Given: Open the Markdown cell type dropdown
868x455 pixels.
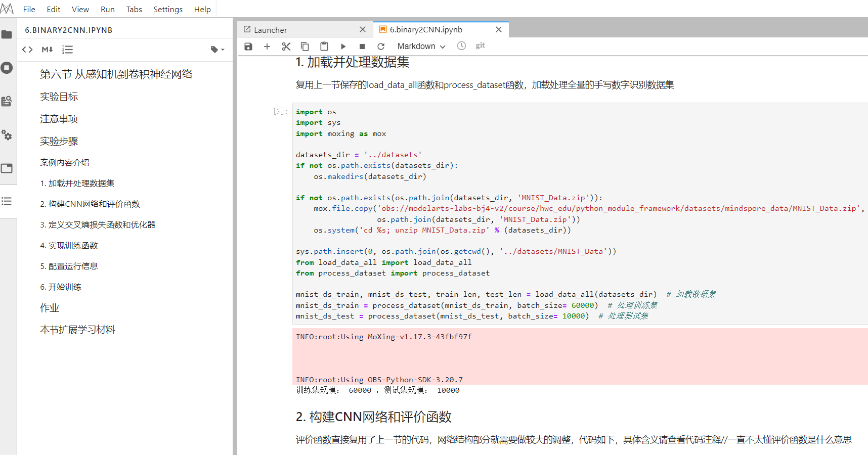Looking at the screenshot, I should (421, 47).
